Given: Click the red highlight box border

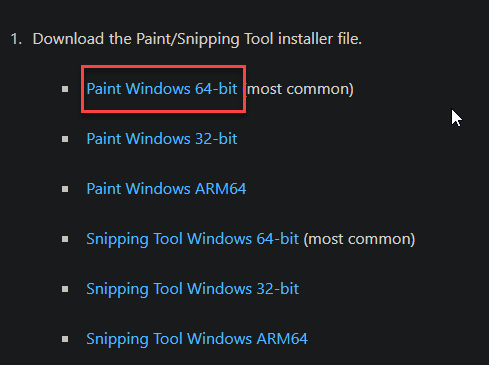Looking at the screenshot, I should 163,66.
